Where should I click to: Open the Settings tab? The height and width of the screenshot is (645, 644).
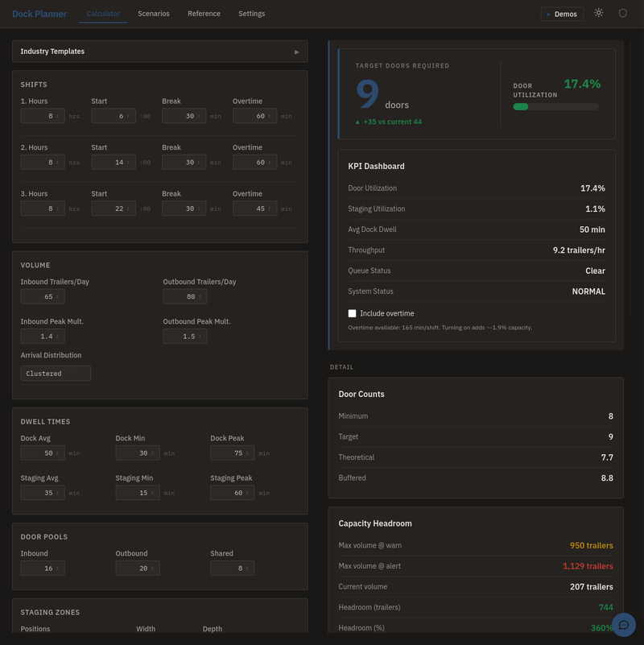pyautogui.click(x=252, y=14)
